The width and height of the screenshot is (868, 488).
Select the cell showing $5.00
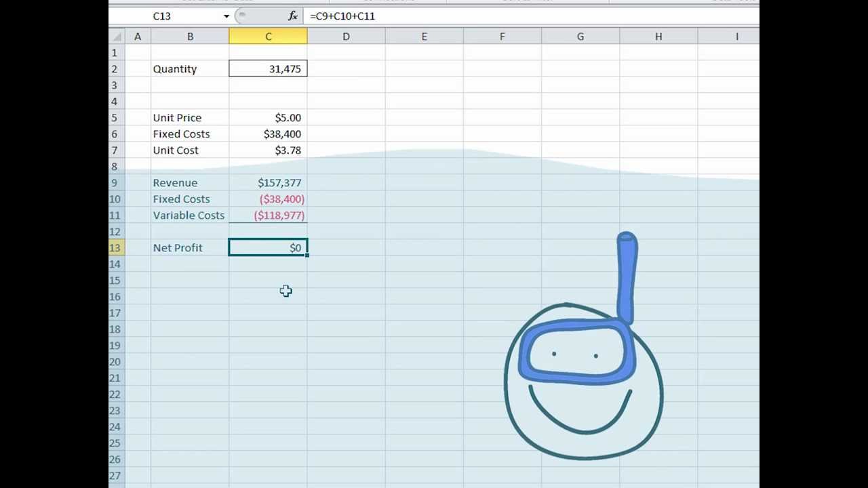268,118
